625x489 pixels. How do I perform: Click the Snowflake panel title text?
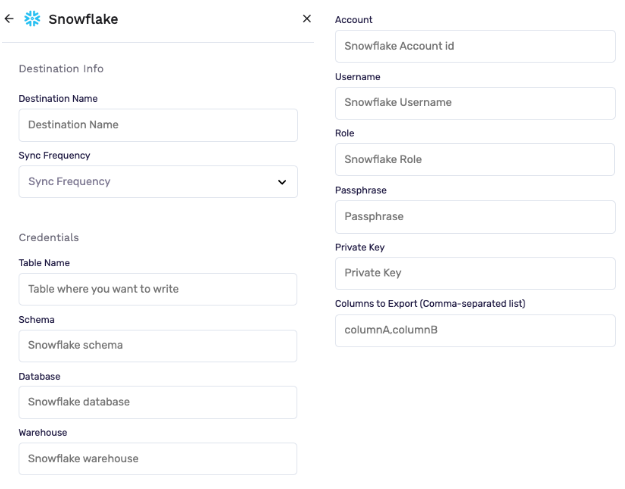83,19
